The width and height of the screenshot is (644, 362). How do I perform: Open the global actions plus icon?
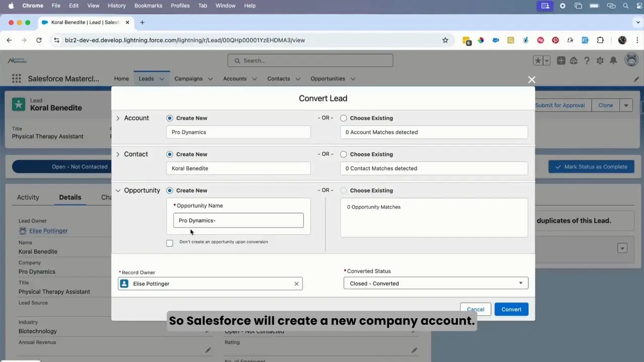tap(560, 60)
